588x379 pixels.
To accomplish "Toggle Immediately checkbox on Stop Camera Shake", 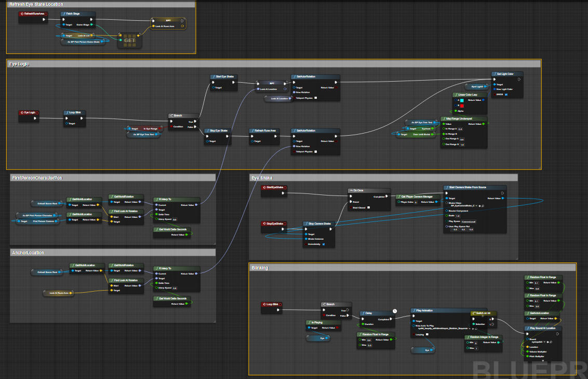I will click(324, 244).
